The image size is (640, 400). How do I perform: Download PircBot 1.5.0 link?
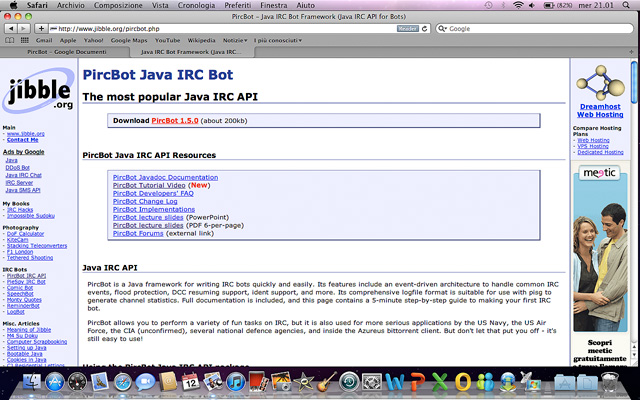tap(175, 121)
